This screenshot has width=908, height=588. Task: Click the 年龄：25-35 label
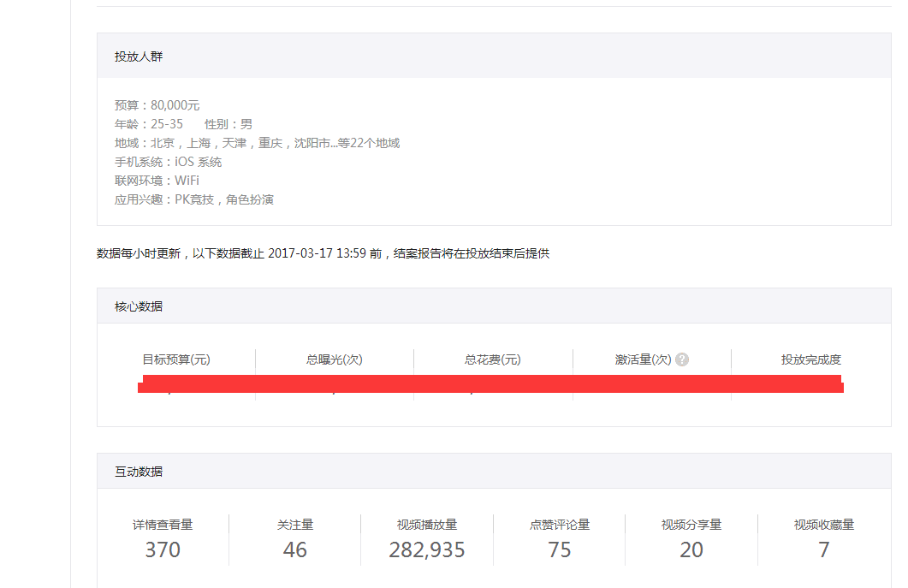(148, 124)
